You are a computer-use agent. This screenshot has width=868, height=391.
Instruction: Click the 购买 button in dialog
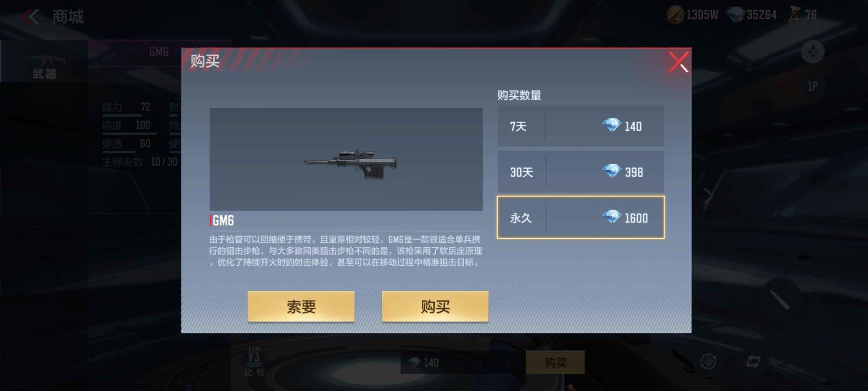[435, 306]
